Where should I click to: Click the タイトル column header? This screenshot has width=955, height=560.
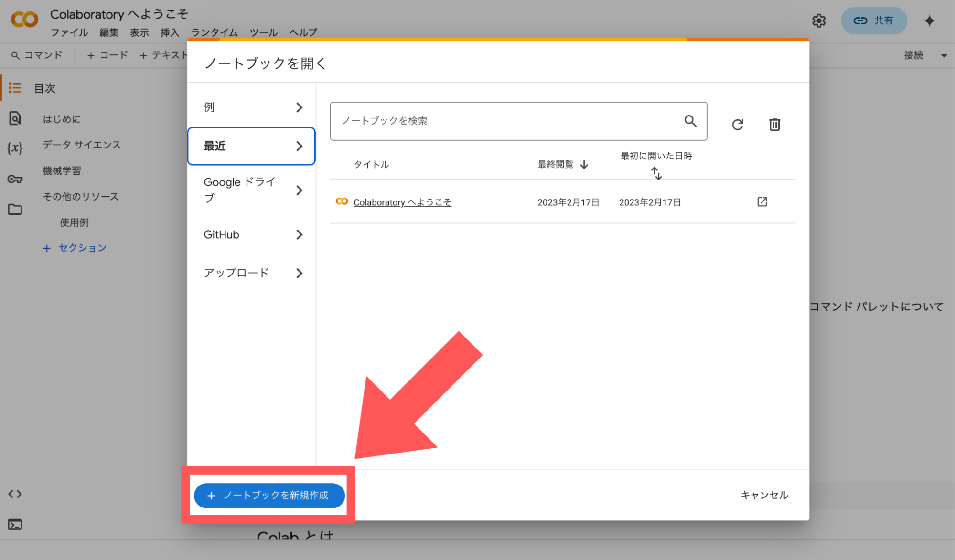(x=371, y=165)
